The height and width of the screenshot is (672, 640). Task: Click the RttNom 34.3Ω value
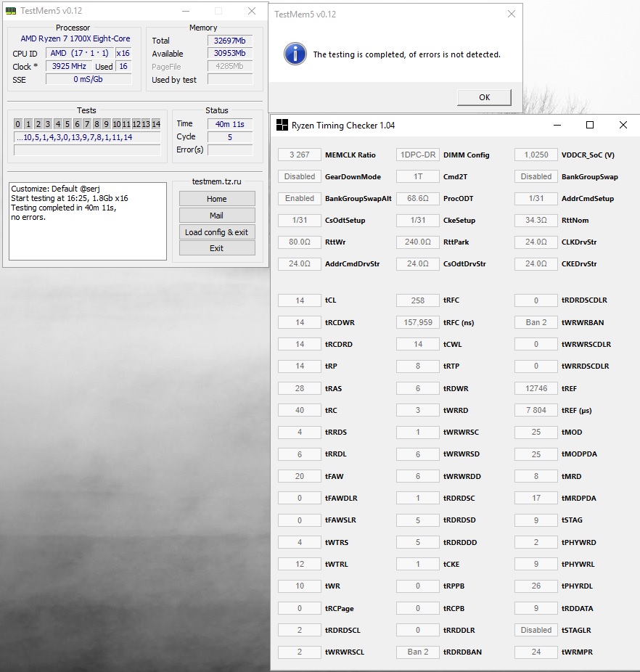pos(536,221)
